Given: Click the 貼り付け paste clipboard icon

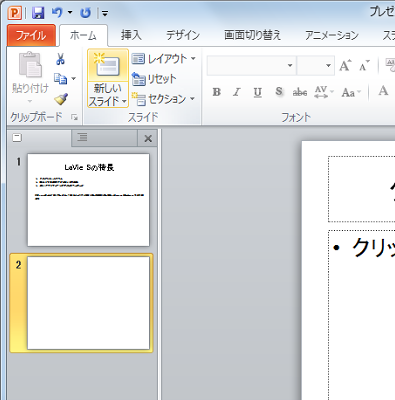Looking at the screenshot, I should pyautogui.click(x=30, y=65).
